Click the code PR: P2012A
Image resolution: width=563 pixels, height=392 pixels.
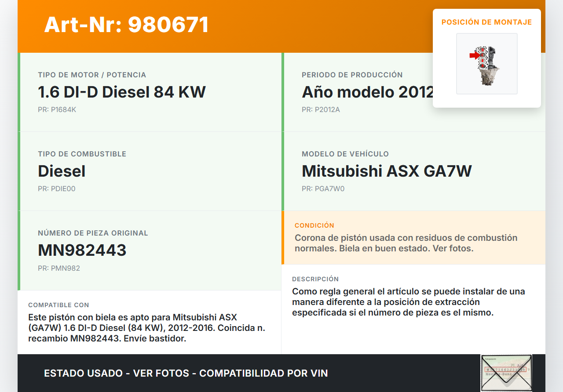point(321,109)
